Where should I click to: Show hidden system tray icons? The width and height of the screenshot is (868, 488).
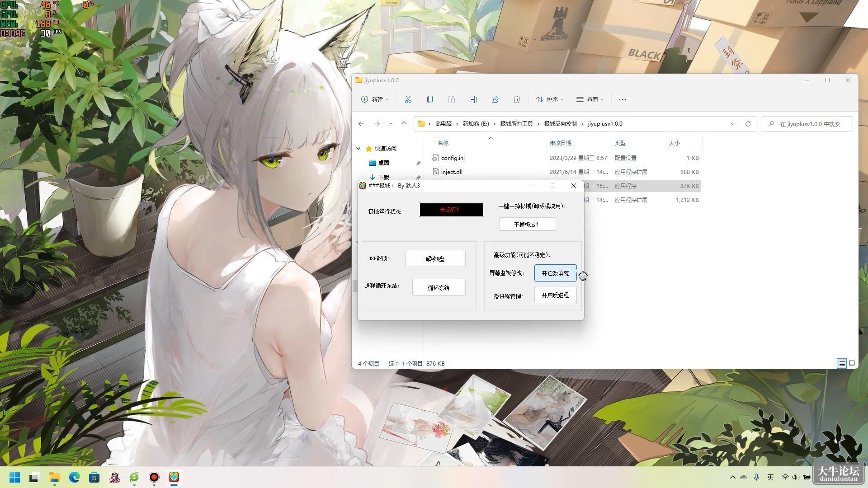732,477
